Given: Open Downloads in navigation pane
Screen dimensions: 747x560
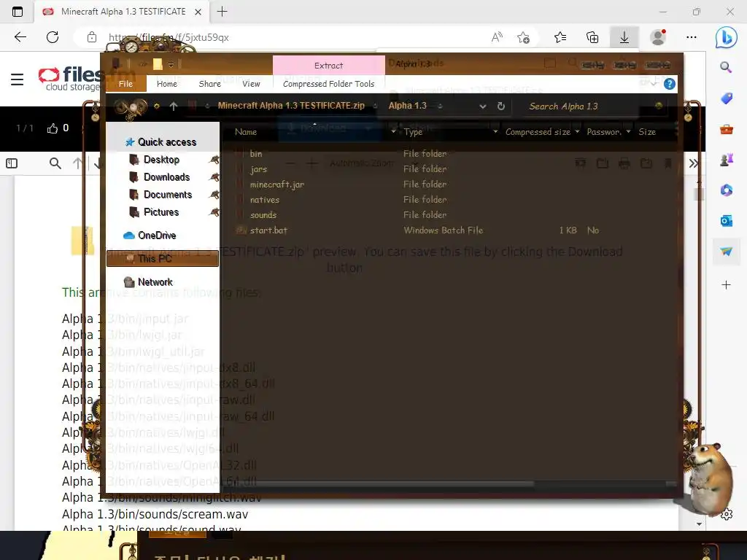Looking at the screenshot, I should [167, 177].
